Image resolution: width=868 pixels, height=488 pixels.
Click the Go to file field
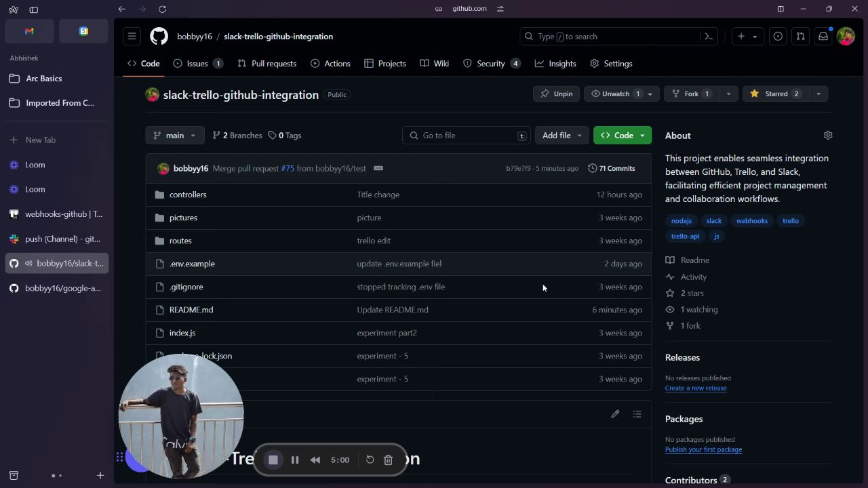click(x=467, y=136)
